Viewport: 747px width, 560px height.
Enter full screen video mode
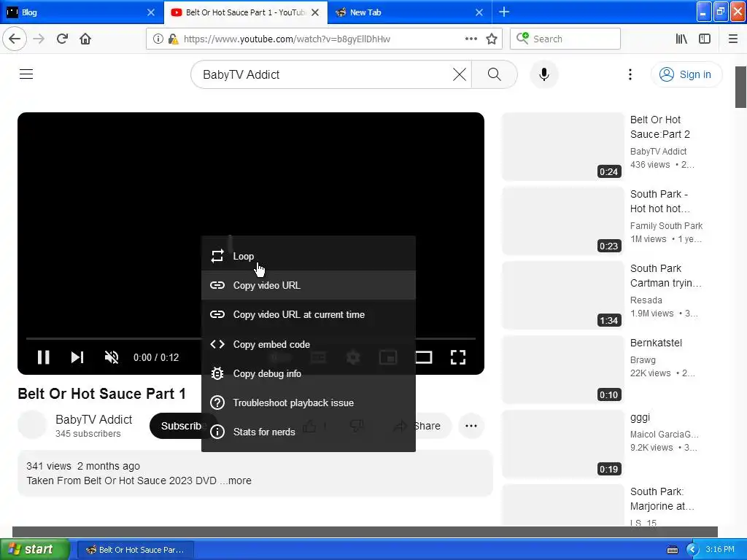tap(458, 357)
